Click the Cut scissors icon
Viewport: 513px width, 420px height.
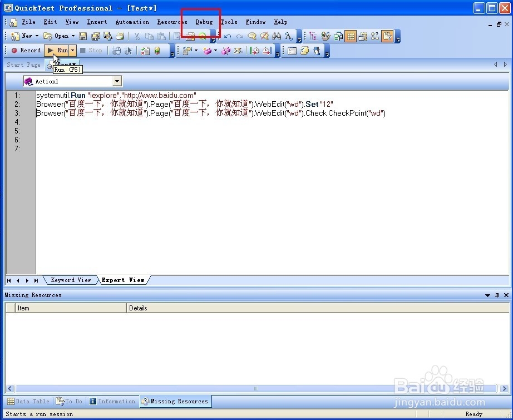137,36
